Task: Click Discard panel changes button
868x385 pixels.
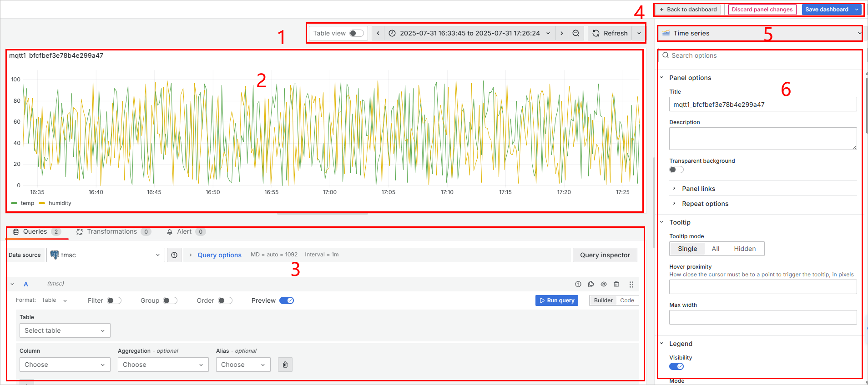Action: 762,10
